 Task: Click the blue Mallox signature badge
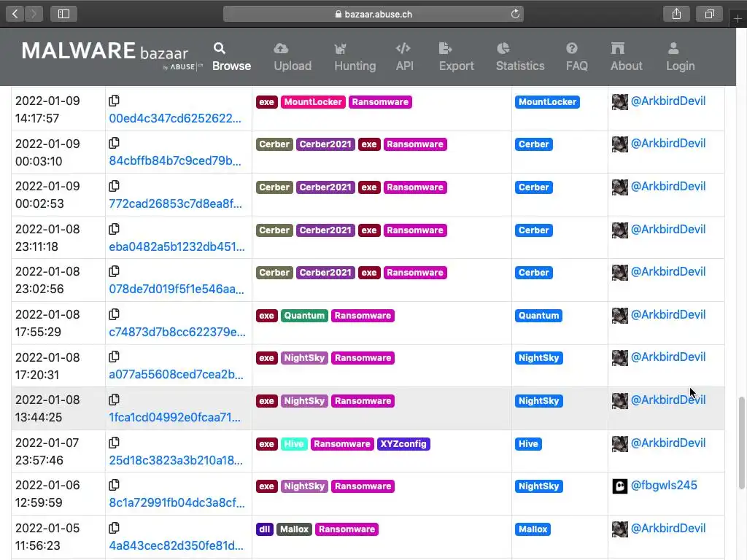point(533,529)
